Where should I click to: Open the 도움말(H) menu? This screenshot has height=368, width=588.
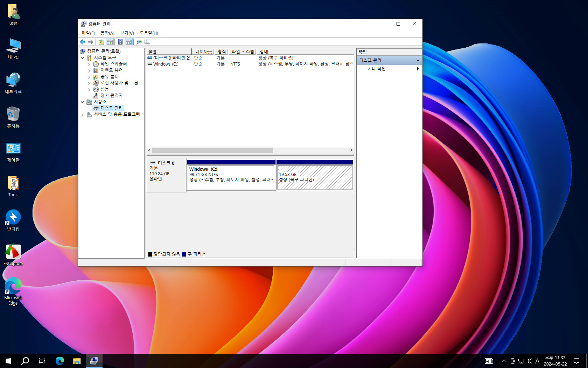149,33
